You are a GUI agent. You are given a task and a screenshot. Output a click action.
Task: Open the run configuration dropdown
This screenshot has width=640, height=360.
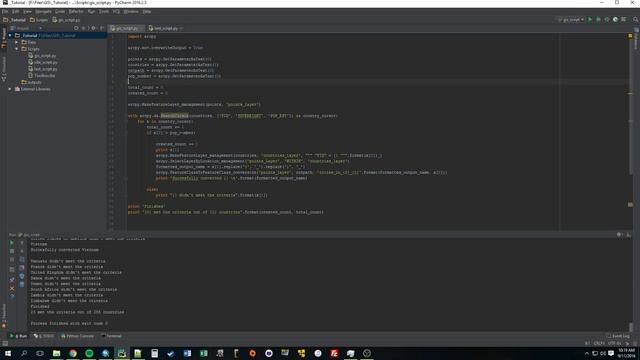(x=571, y=20)
